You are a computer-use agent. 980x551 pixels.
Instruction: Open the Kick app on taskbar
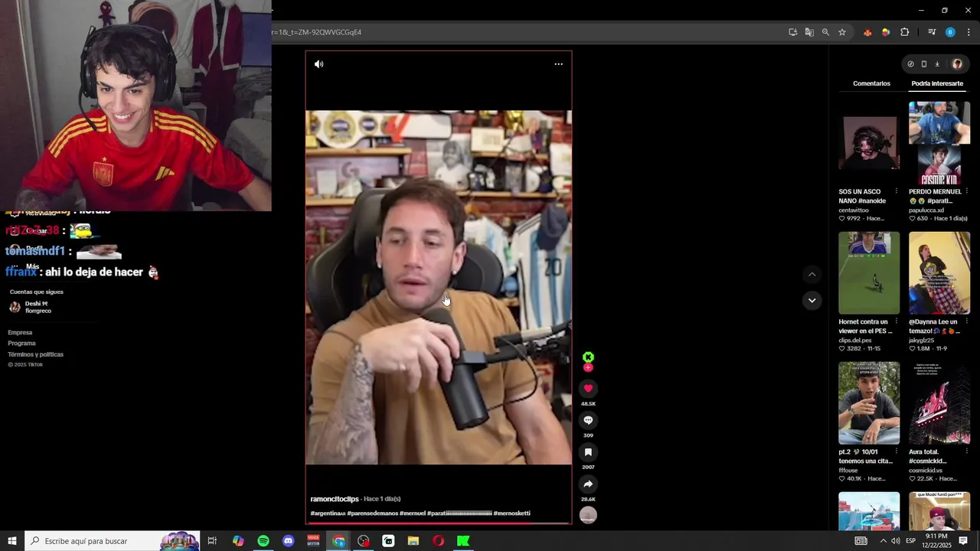tap(463, 541)
